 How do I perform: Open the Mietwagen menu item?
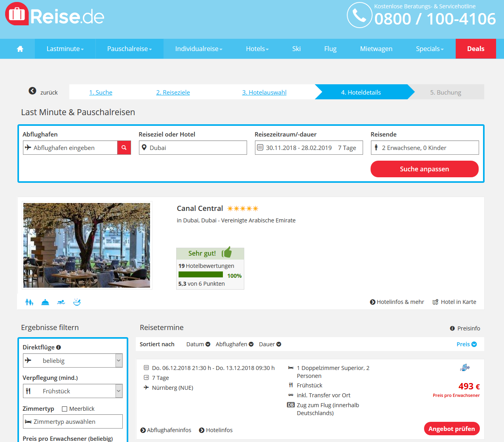coord(376,49)
